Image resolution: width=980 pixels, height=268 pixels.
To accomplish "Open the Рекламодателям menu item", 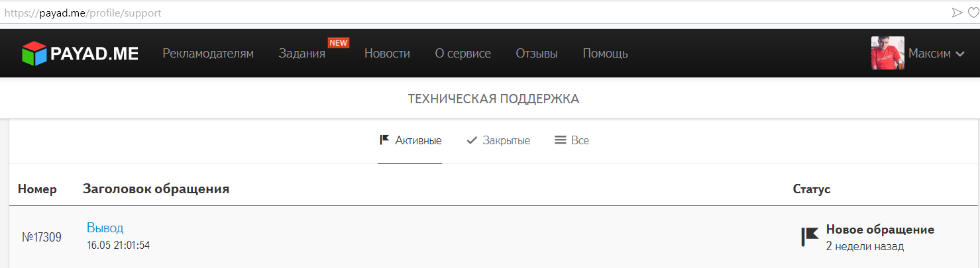I will coord(208,54).
